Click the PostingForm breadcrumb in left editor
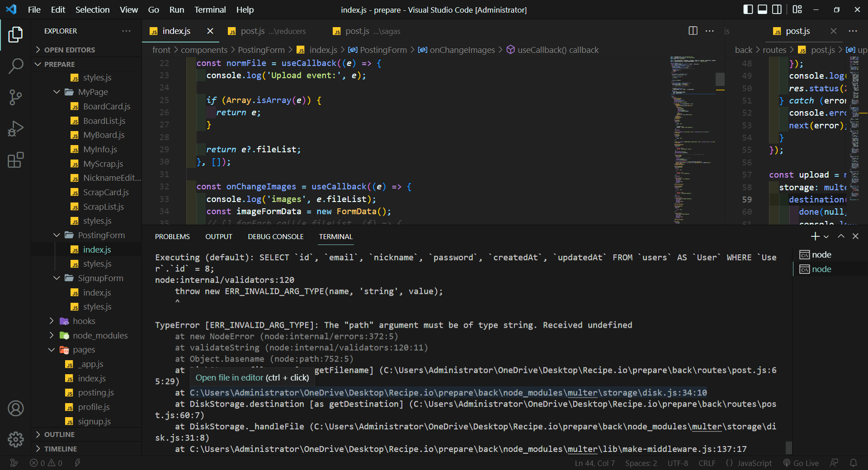Image resolution: width=868 pixels, height=470 pixels. tap(261, 50)
